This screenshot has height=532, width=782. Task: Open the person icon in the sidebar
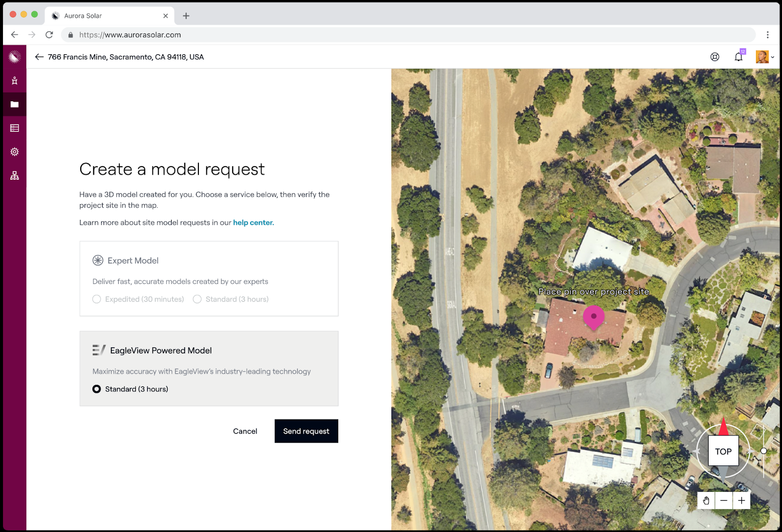click(15, 81)
